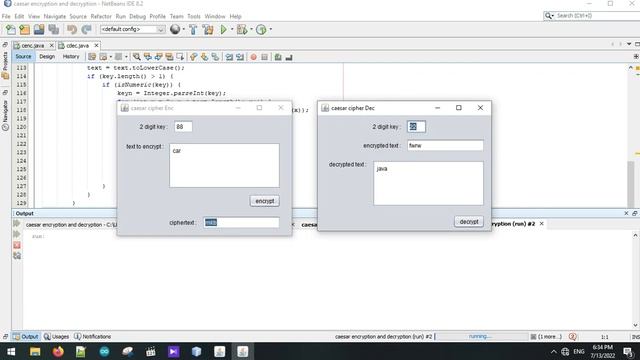This screenshot has height=360, width=640.
Task: Expand the Debug Project dropdown arrow
Action: [251, 29]
